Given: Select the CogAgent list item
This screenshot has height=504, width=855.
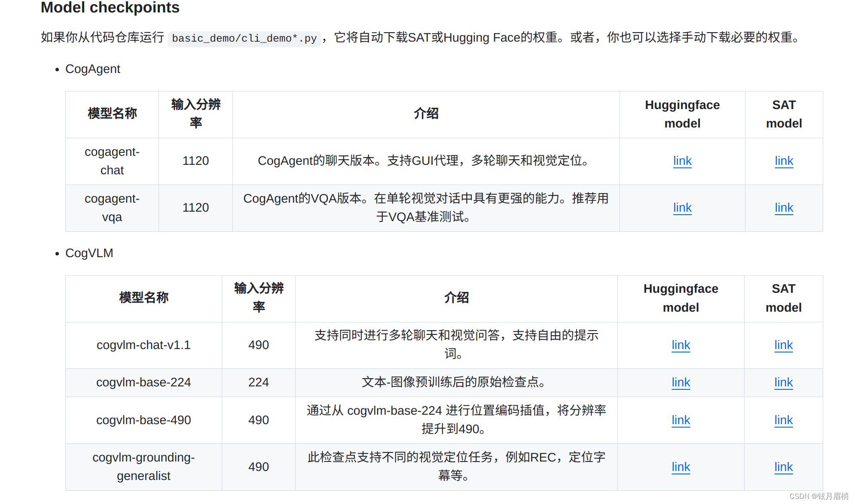Looking at the screenshot, I should pyautogui.click(x=93, y=69).
